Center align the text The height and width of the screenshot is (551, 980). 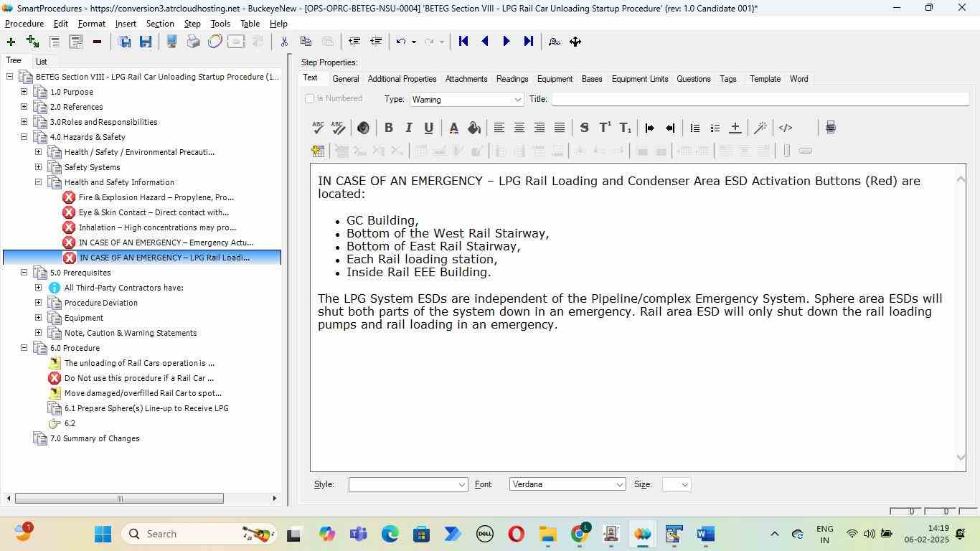(x=519, y=128)
